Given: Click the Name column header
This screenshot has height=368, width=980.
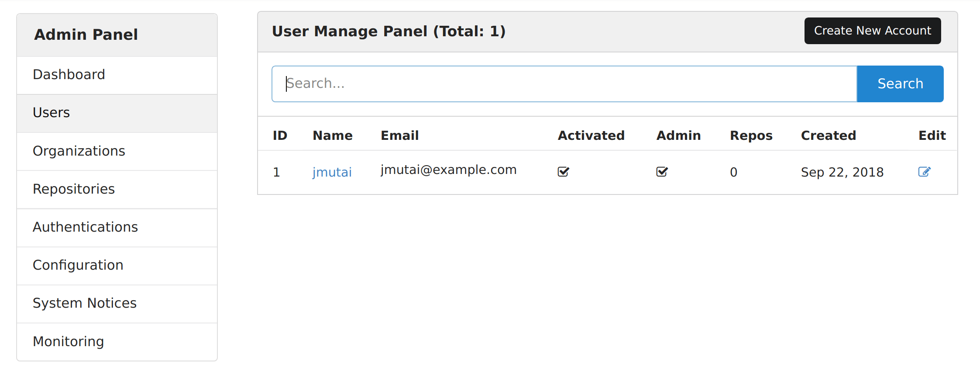Looking at the screenshot, I should click(332, 135).
